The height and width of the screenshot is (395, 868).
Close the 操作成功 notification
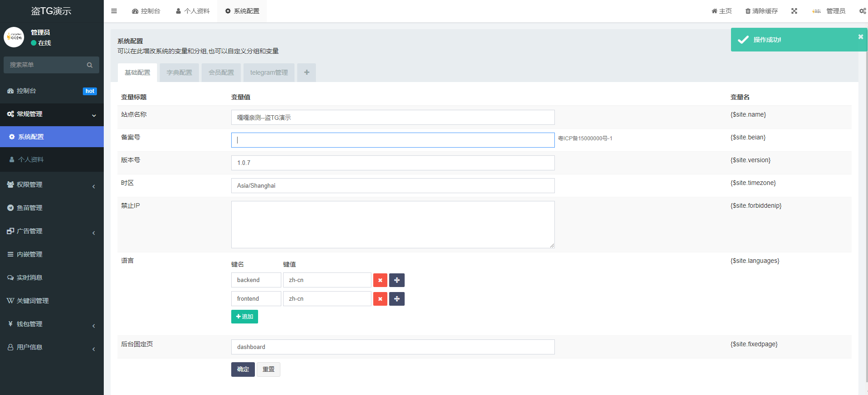(860, 37)
